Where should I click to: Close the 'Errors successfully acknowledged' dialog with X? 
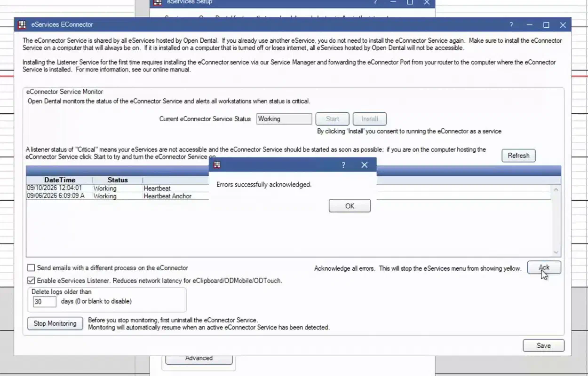365,164
